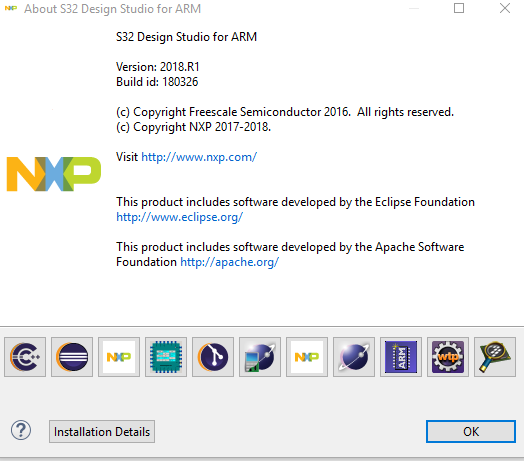524x461 pixels.
Task: Open the teal processor chip feature icon
Action: point(166,357)
